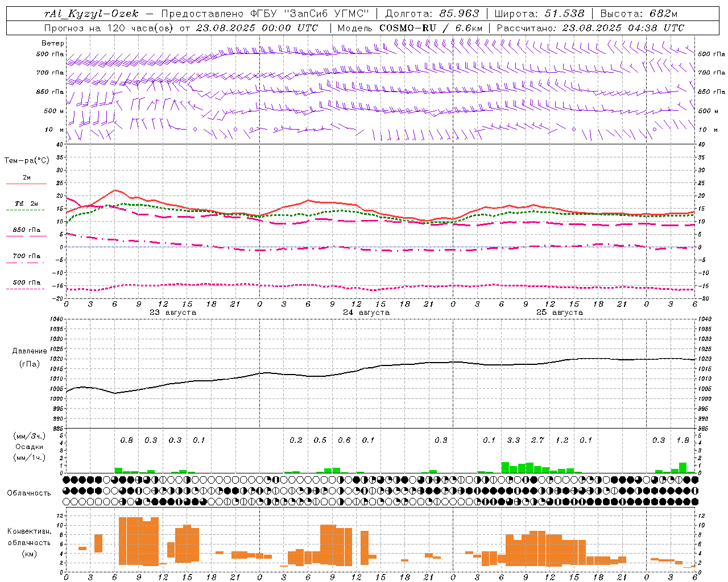Select the '10 м' wind level label on left

[x=54, y=130]
